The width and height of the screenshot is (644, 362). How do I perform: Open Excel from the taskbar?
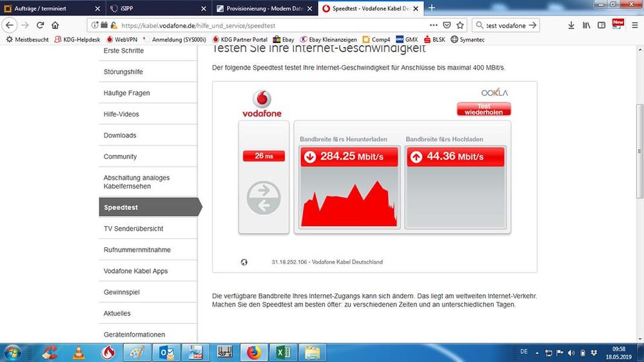(283, 353)
